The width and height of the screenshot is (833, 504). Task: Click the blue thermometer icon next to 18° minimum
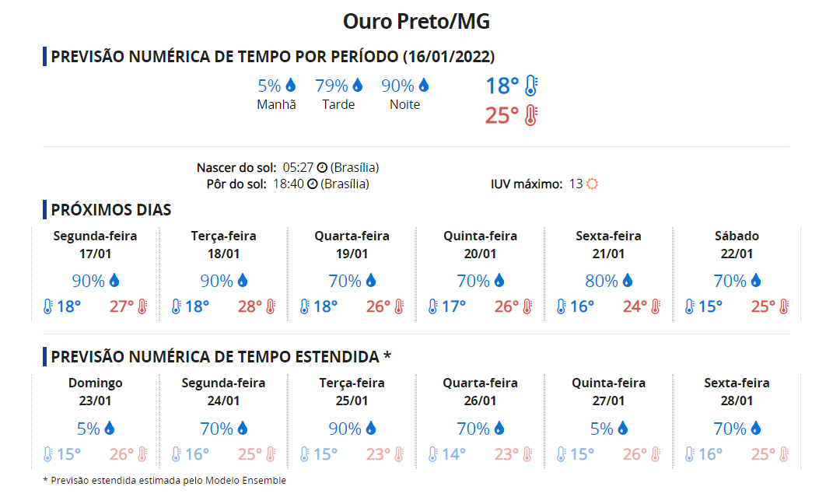tap(530, 86)
